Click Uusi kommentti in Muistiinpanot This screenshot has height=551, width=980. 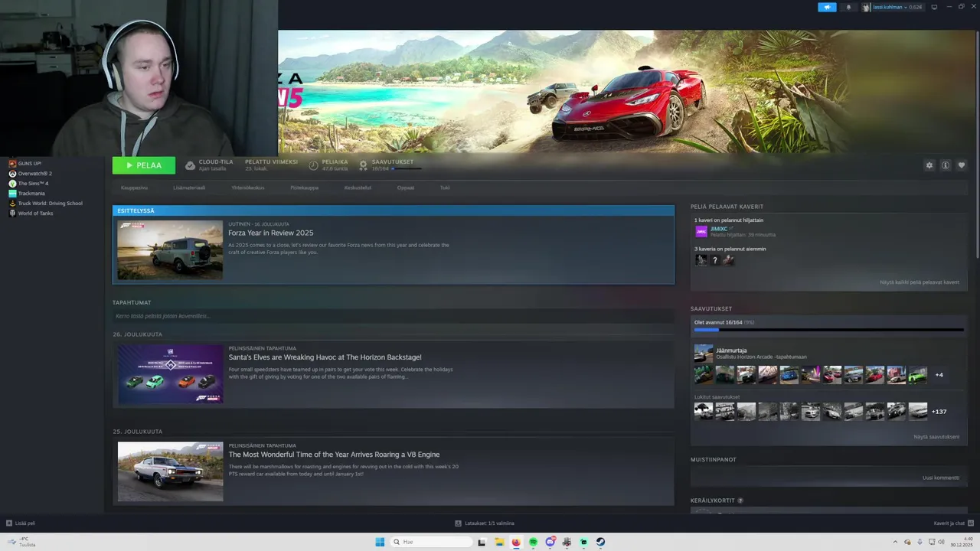[x=940, y=478]
